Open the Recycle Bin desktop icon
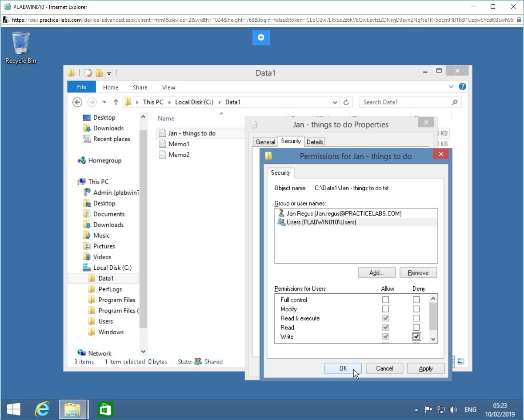524x420 pixels. (21, 48)
